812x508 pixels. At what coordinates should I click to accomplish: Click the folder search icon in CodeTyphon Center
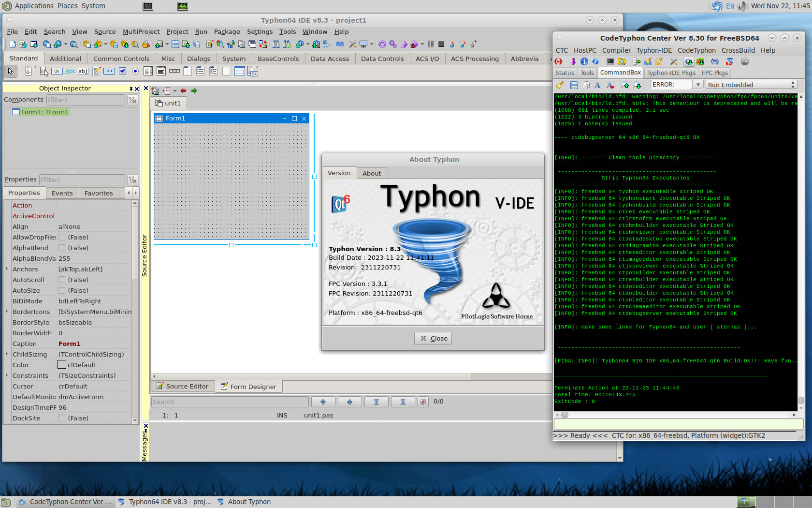click(622, 61)
